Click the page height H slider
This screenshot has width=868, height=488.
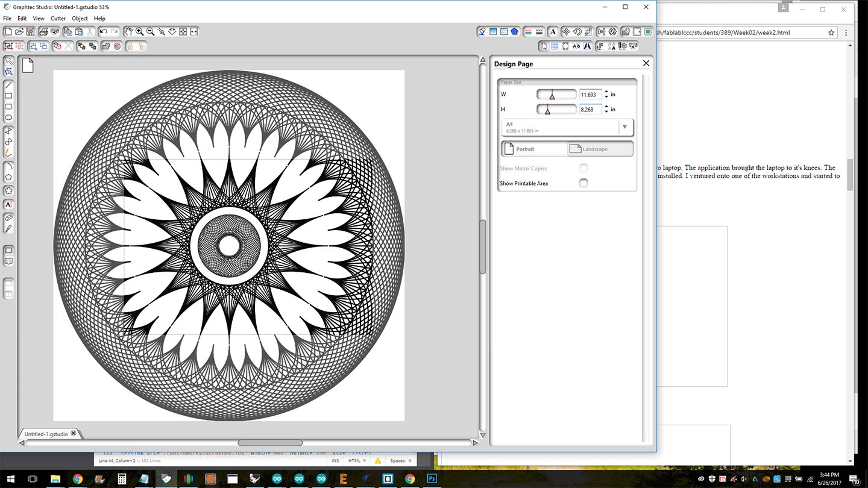(556, 110)
